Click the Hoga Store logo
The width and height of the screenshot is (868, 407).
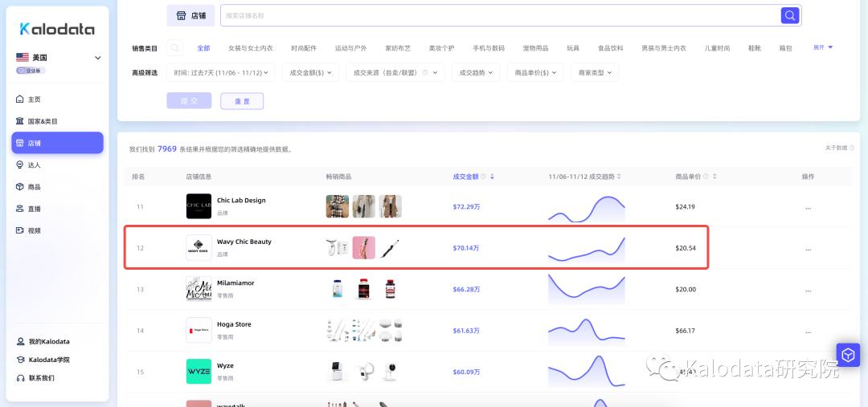(199, 330)
